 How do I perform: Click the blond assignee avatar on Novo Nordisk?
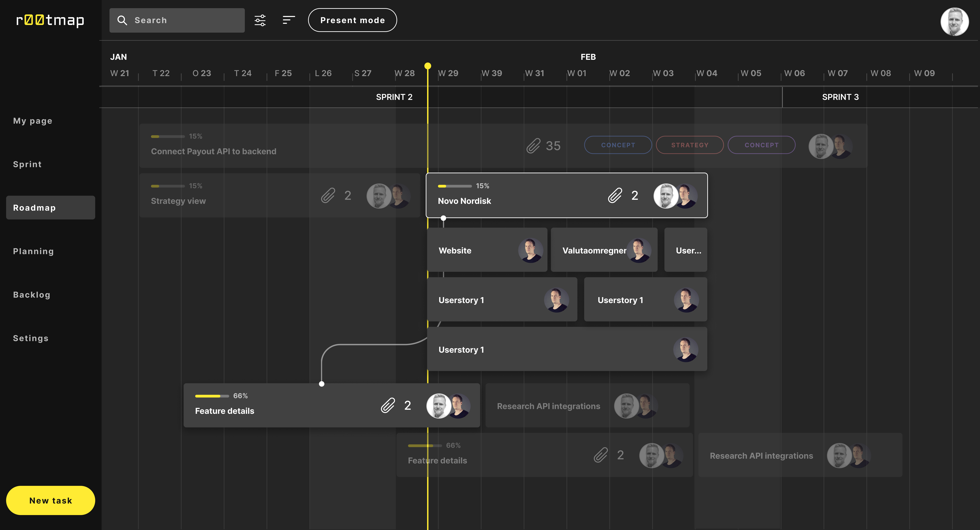coord(666,196)
